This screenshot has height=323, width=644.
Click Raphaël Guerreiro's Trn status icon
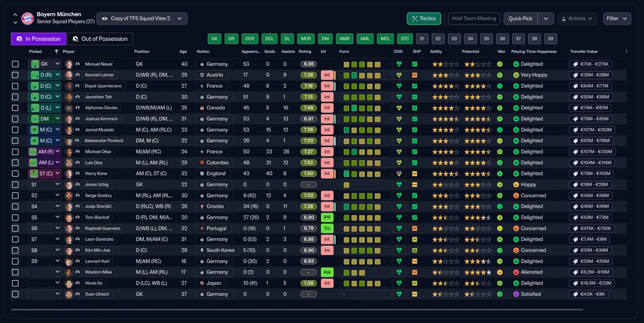[x=327, y=228]
